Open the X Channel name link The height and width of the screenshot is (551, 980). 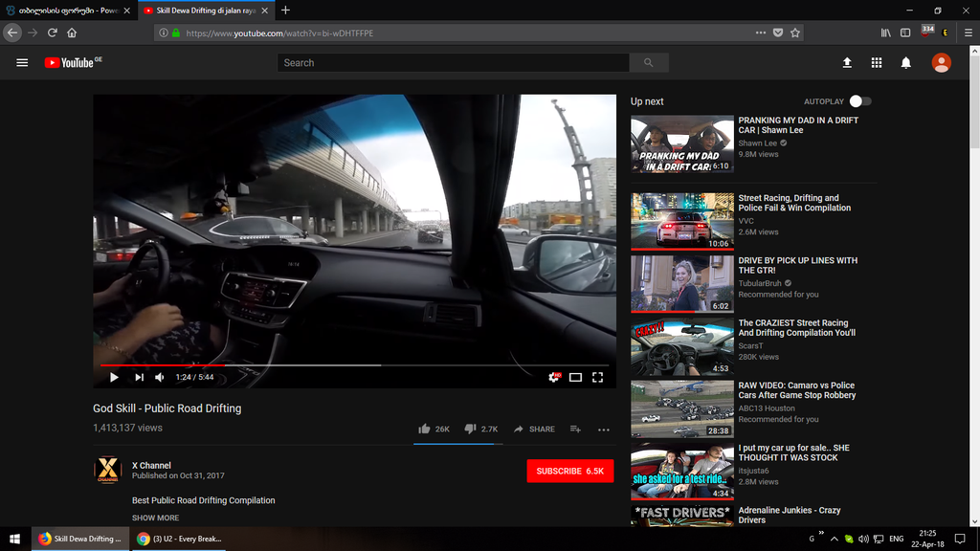(151, 466)
